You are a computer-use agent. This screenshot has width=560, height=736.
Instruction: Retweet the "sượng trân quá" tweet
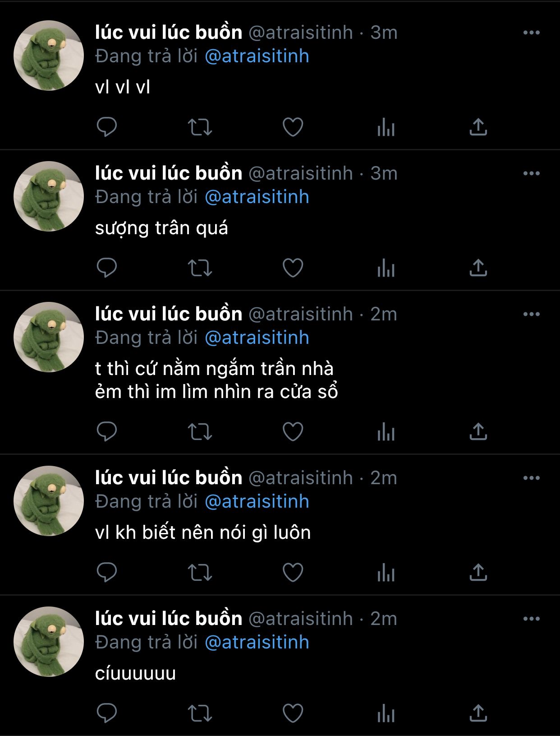[200, 268]
